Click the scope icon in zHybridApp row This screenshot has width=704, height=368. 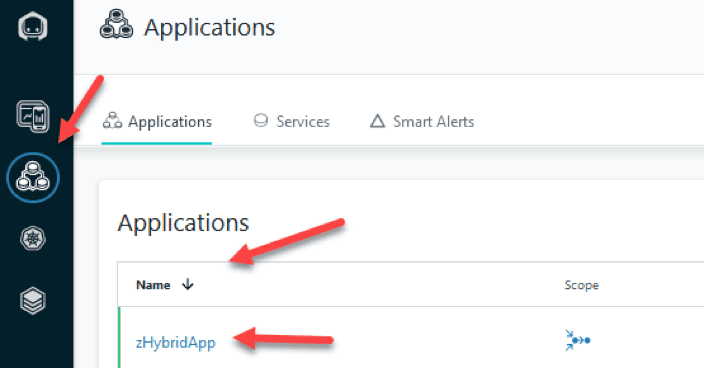577,340
